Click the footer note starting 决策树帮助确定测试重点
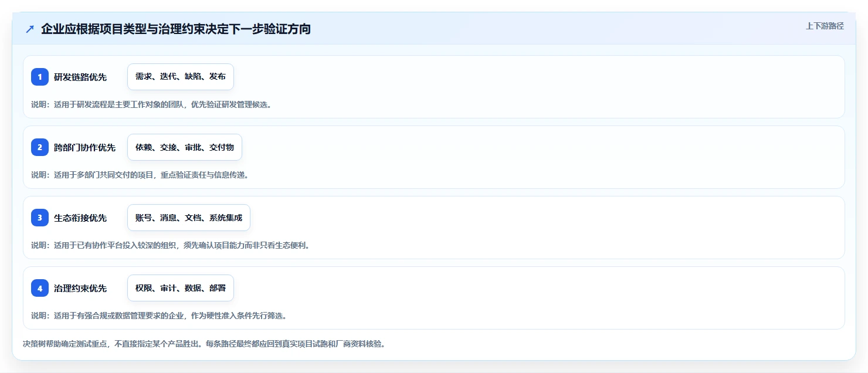The image size is (868, 373). coord(204,344)
